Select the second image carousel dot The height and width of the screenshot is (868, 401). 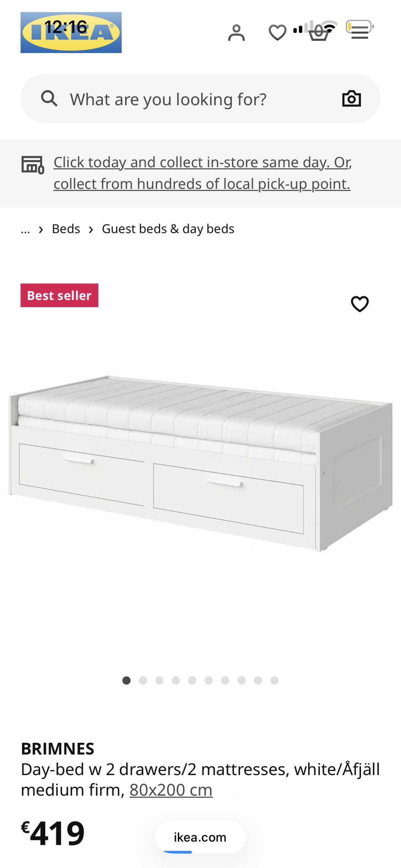(x=143, y=680)
